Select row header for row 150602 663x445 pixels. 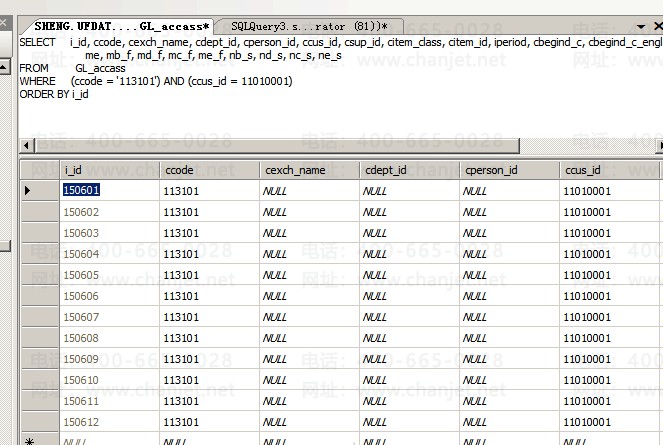[x=40, y=212]
